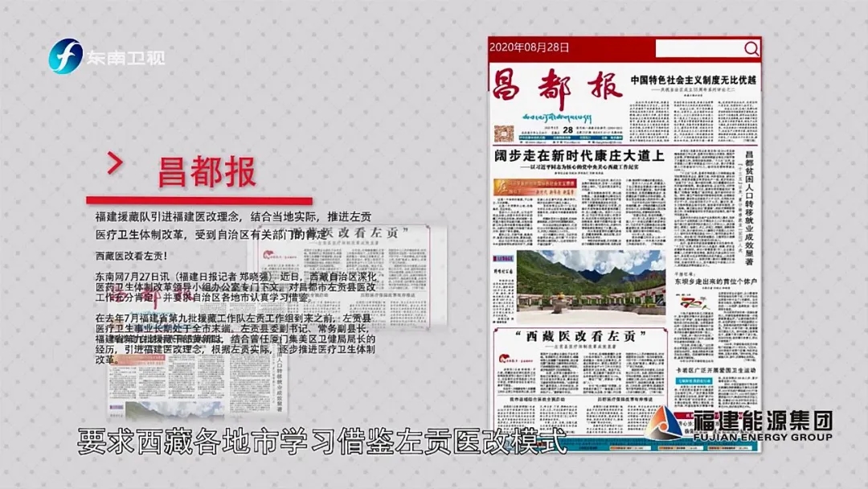Viewport: 868px width, 489px height.
Task: Click the magnifier search icon
Action: (750, 49)
